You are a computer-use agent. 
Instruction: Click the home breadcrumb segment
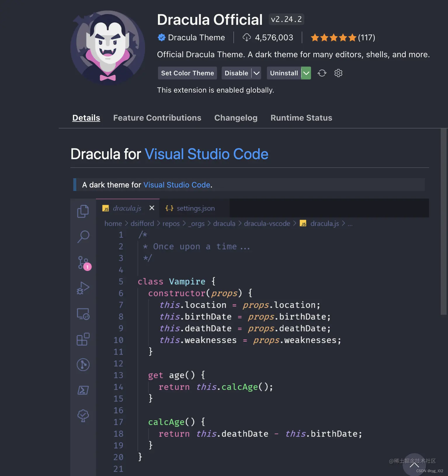click(x=113, y=223)
